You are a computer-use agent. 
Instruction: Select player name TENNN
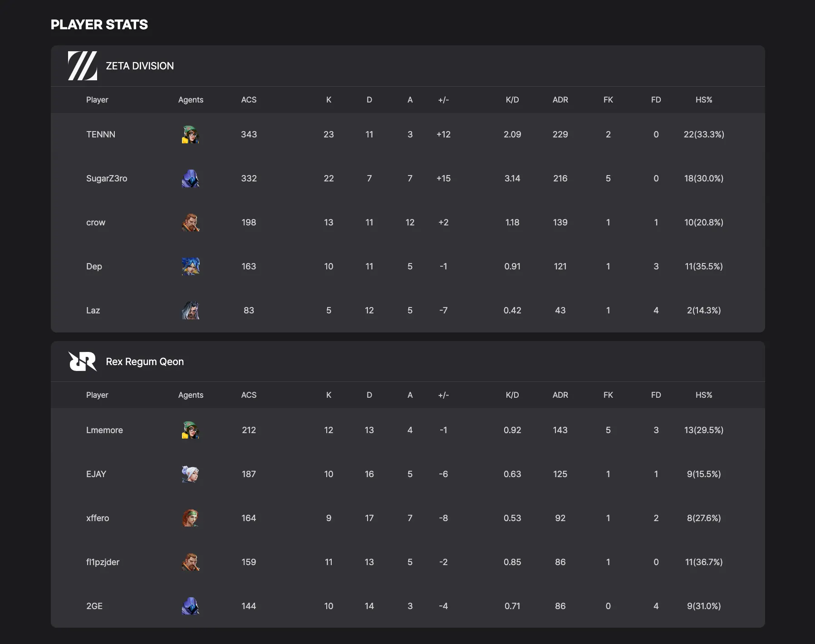101,135
